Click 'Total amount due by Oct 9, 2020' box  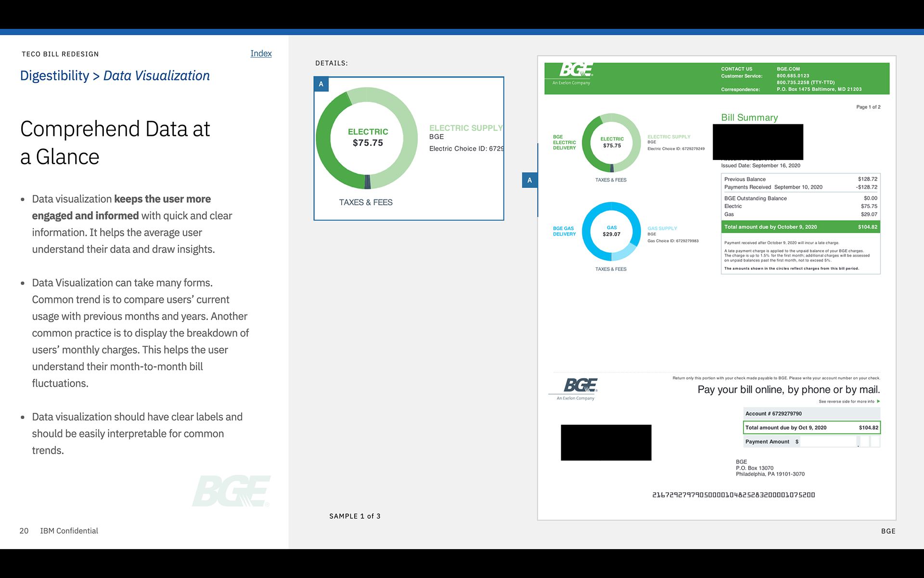[812, 428]
